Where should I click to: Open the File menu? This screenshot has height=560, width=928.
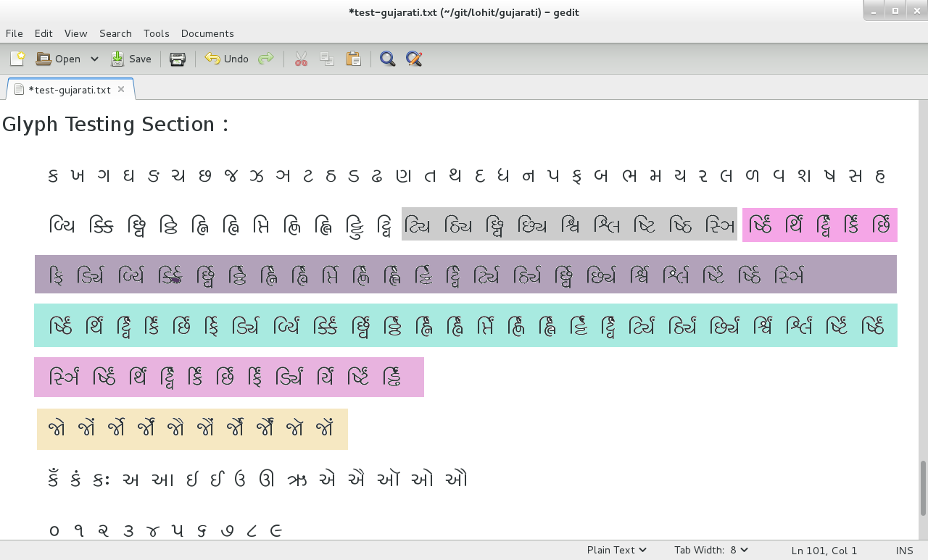[x=14, y=33]
